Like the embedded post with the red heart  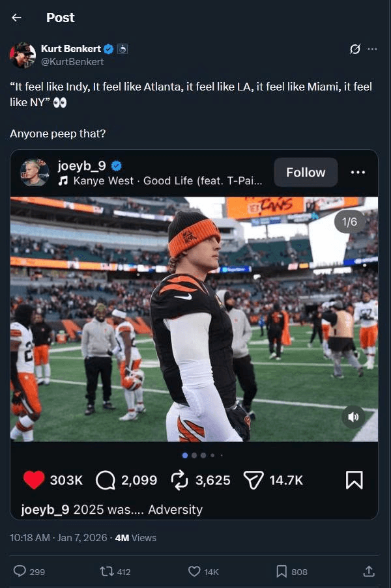coord(34,480)
